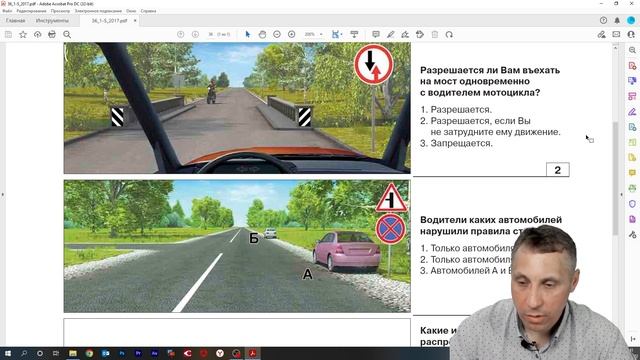640x360 pixels.
Task: Open the Help question mark icon
Action: pyautogui.click(x=603, y=20)
